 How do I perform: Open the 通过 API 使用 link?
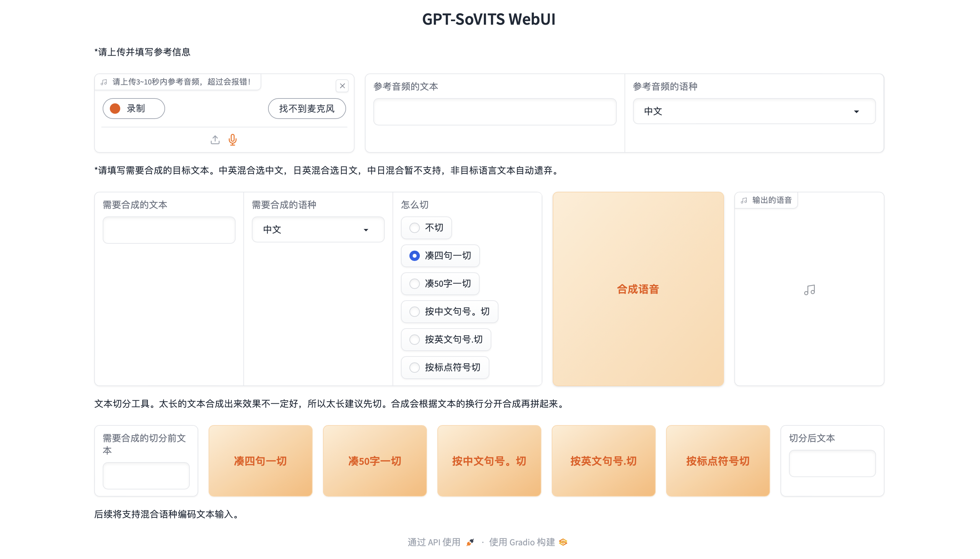click(434, 542)
